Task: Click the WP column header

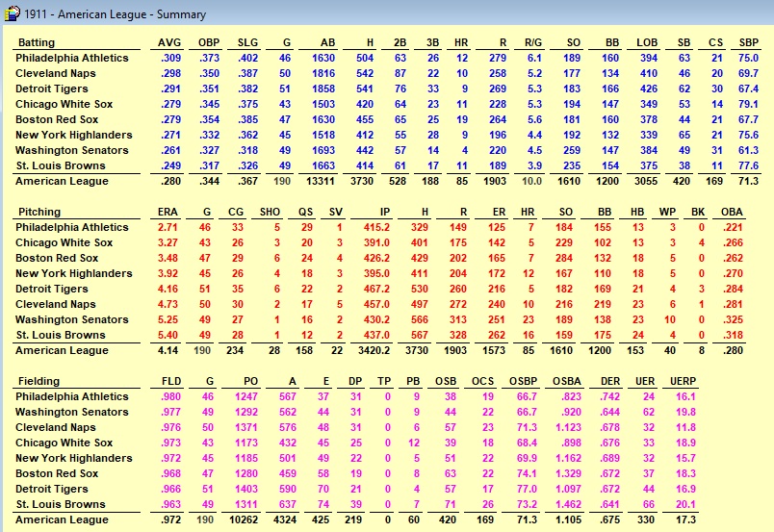Action: click(667, 212)
